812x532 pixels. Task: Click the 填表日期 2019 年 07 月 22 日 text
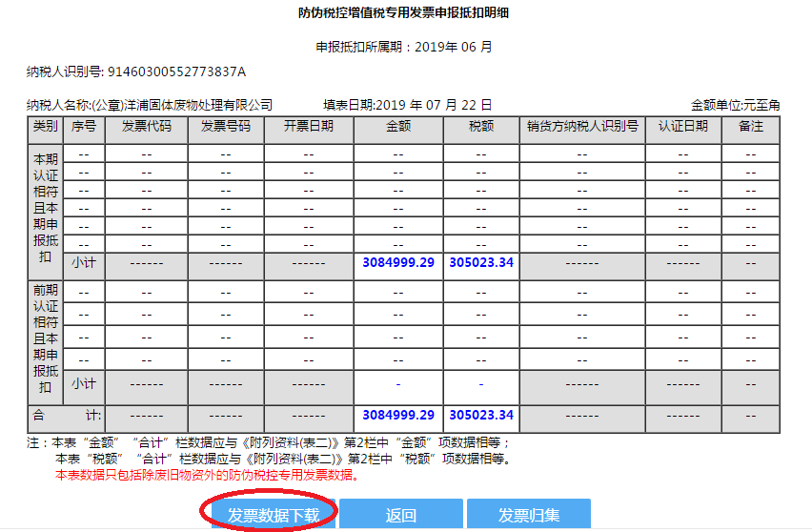pyautogui.click(x=408, y=105)
